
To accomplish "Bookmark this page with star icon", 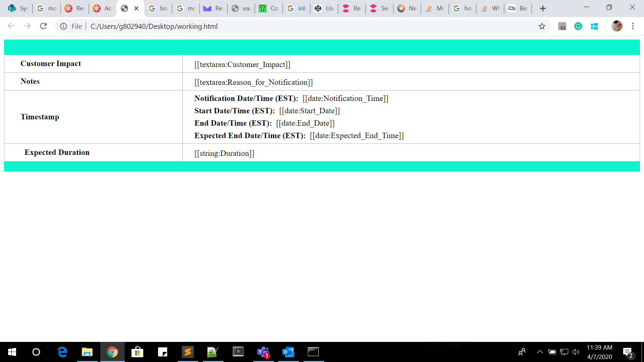I will (x=542, y=26).
